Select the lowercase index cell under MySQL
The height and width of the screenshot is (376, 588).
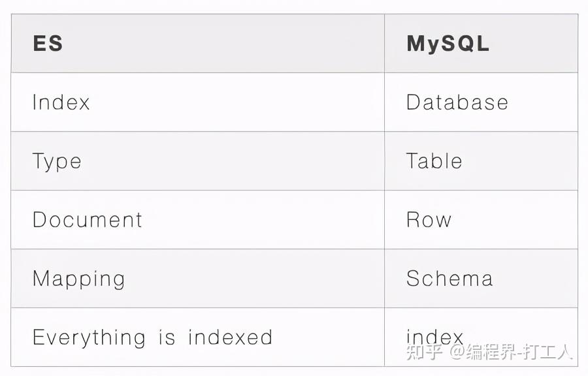[434, 336]
